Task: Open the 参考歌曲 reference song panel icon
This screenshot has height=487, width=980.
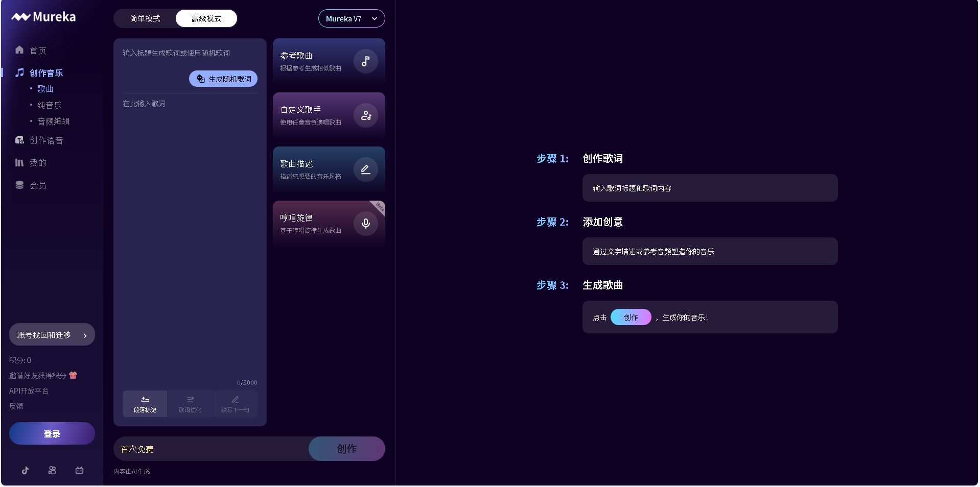Action: click(365, 61)
